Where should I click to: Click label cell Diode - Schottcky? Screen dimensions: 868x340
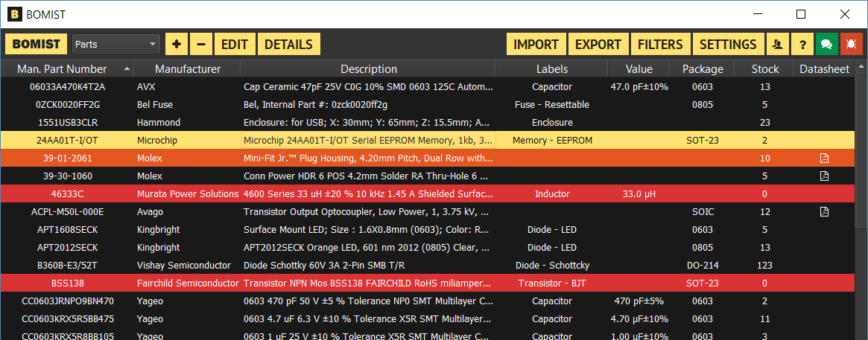(552, 266)
